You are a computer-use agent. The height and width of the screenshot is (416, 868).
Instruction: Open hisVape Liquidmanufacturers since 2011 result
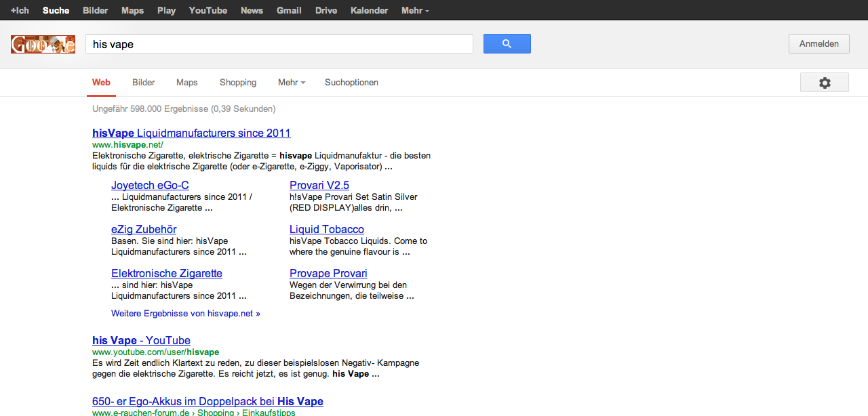click(191, 133)
